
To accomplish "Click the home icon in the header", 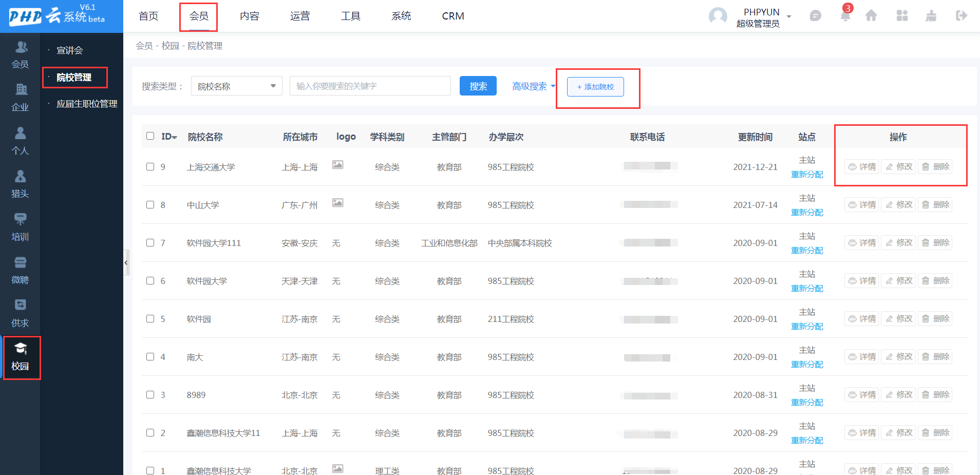I will point(871,16).
